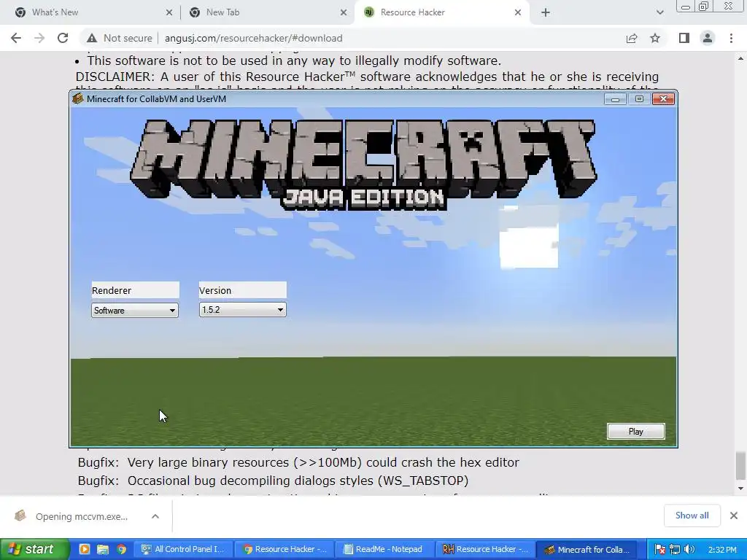747x560 pixels.
Task: Click the Play button in Minecraft launcher
Action: [x=635, y=432]
